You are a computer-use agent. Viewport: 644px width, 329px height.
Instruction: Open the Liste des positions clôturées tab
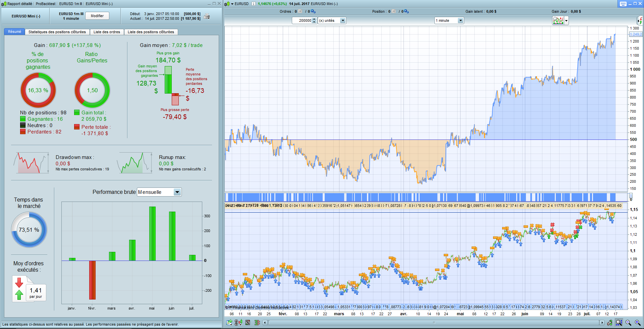(x=151, y=32)
